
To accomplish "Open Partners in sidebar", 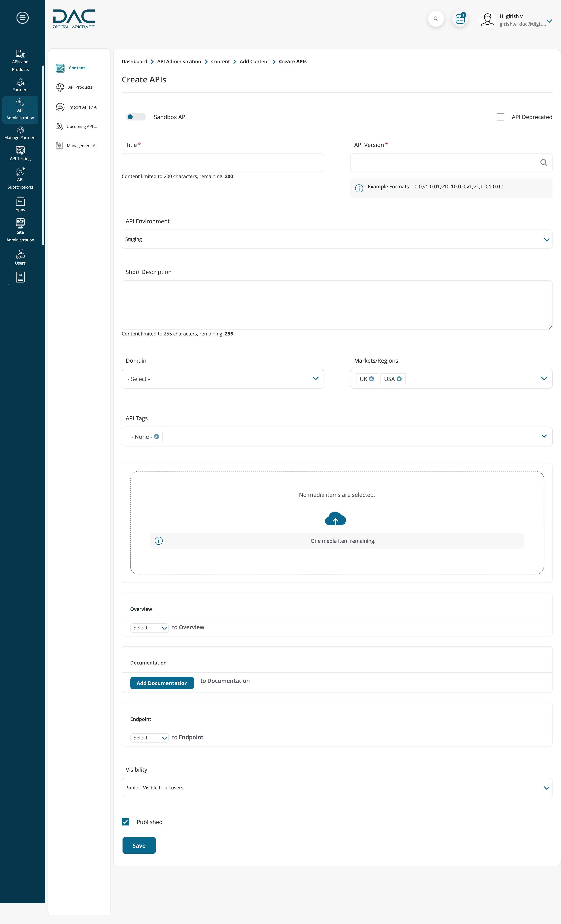I will click(20, 85).
